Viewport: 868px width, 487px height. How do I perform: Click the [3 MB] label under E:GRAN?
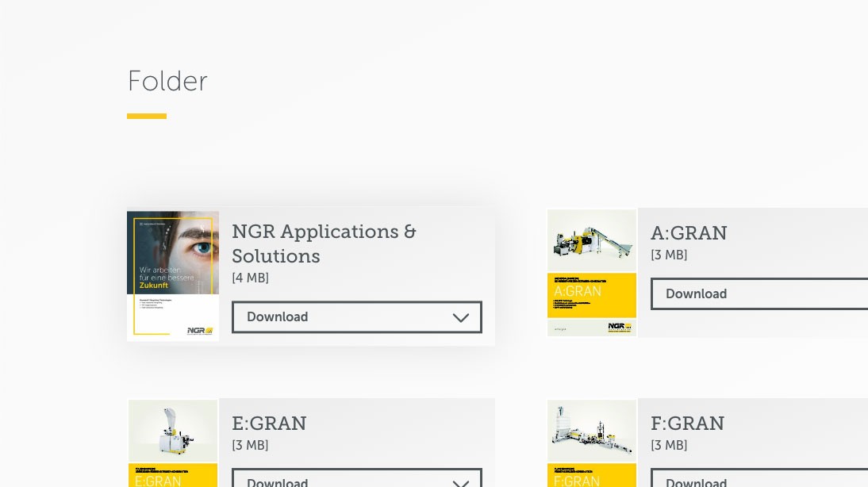point(250,445)
